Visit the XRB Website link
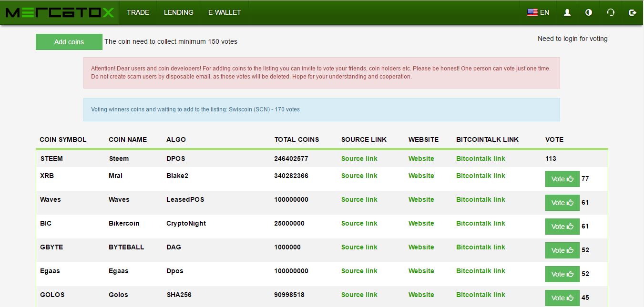Image resolution: width=644 pixels, height=307 pixels. (x=421, y=176)
